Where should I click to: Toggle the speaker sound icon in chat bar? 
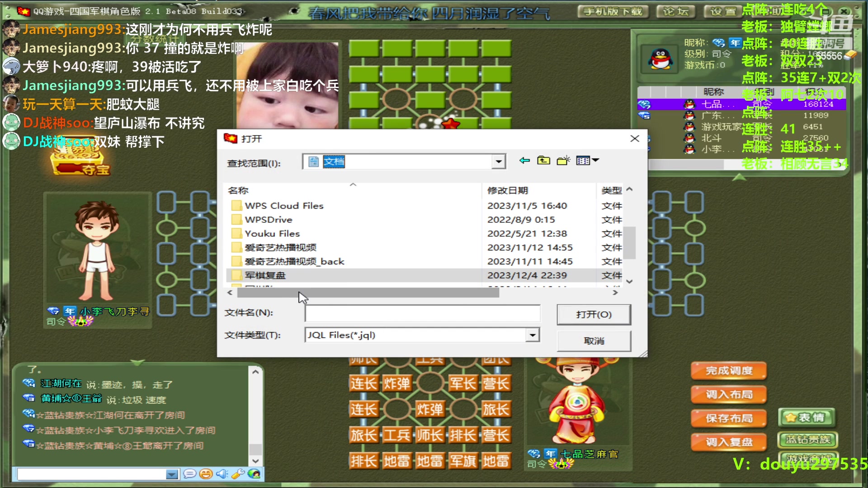(x=222, y=474)
